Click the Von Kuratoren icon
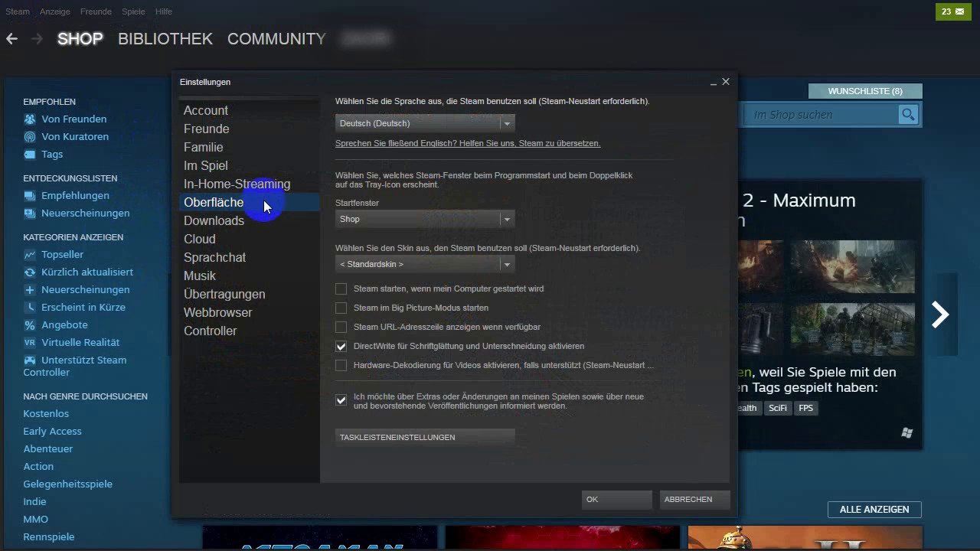The height and width of the screenshot is (551, 980). [x=29, y=137]
